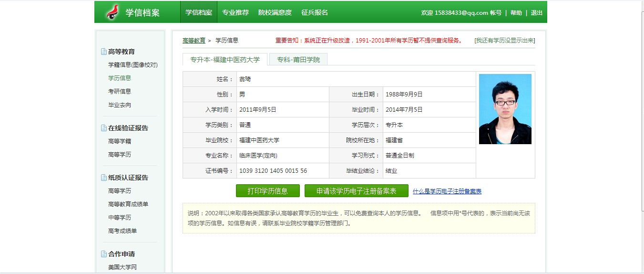
Task: Open 毕业去向 in sidebar
Action: 120,105
